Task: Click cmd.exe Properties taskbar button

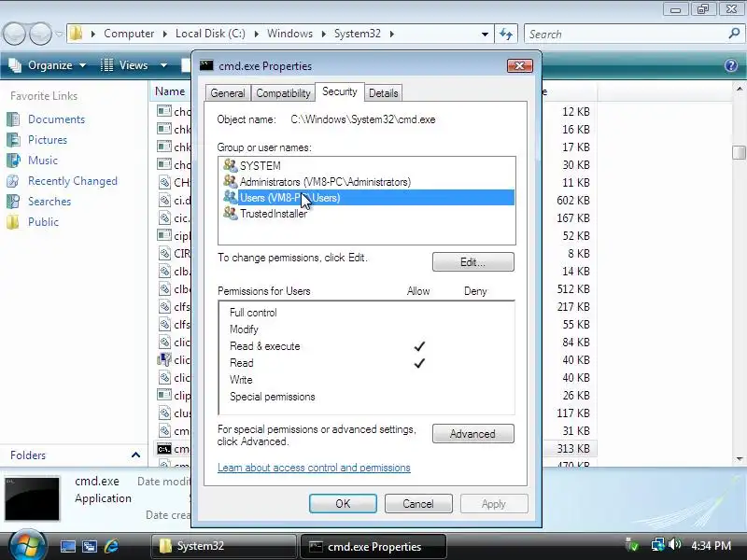Action: tap(373, 546)
